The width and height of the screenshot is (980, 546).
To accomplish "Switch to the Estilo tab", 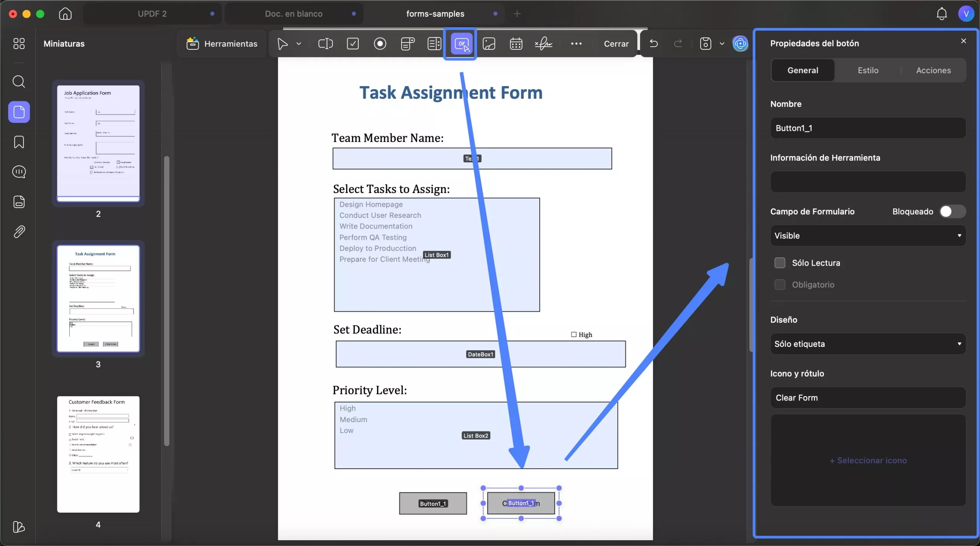I will pyautogui.click(x=868, y=70).
